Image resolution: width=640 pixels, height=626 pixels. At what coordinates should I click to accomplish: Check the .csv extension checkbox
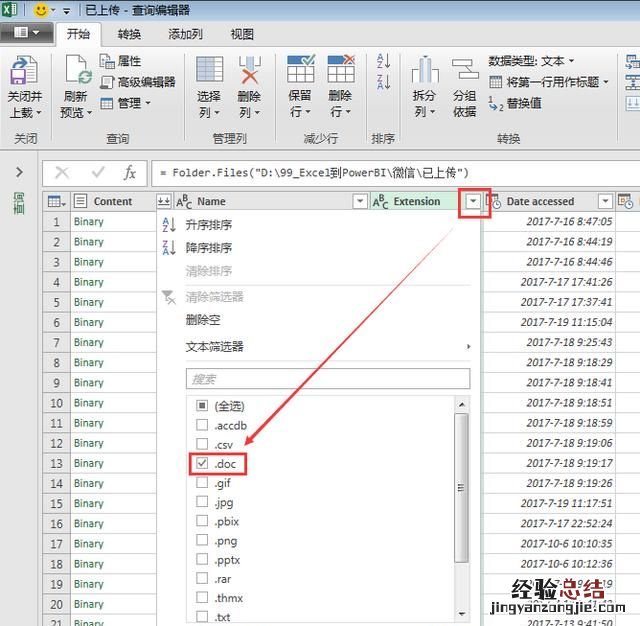click(x=202, y=444)
